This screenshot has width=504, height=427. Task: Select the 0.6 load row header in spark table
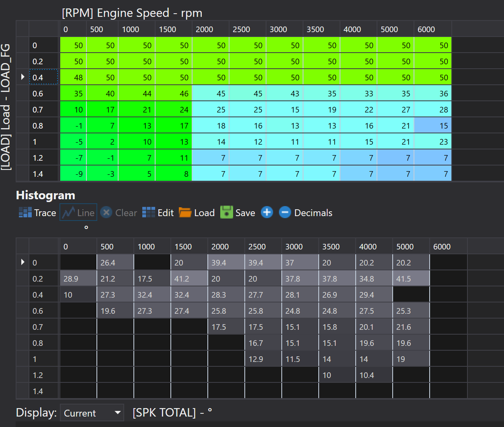[44, 93]
